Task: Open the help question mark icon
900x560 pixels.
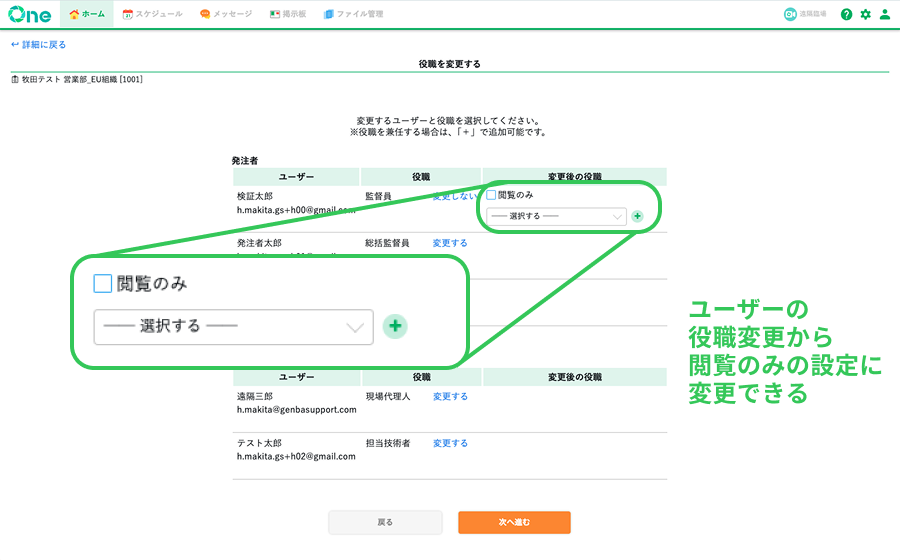Action: [x=847, y=14]
